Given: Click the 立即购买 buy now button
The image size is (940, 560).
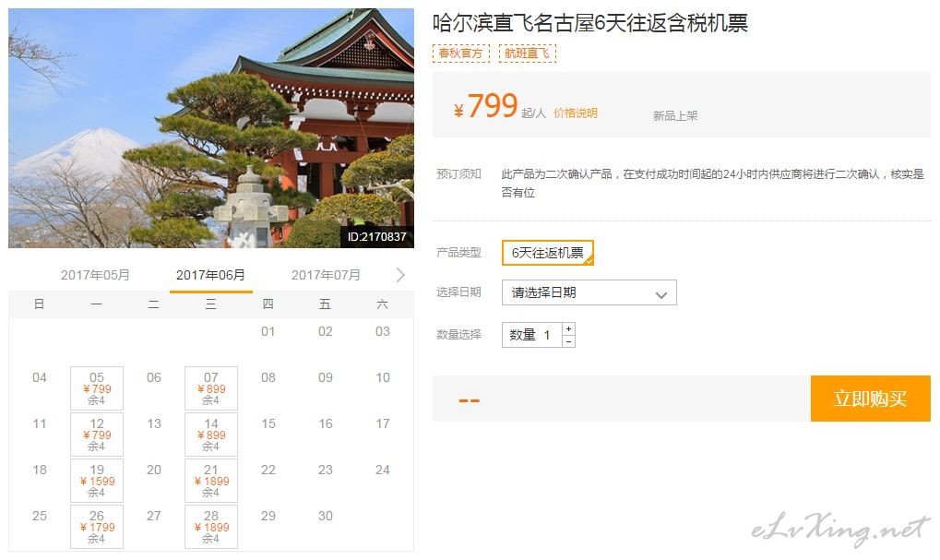Looking at the screenshot, I should [x=870, y=399].
